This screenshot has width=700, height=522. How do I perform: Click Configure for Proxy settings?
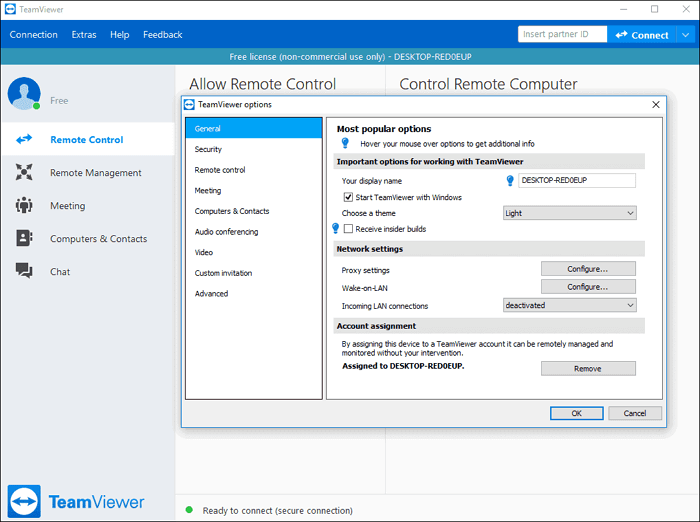pos(588,269)
